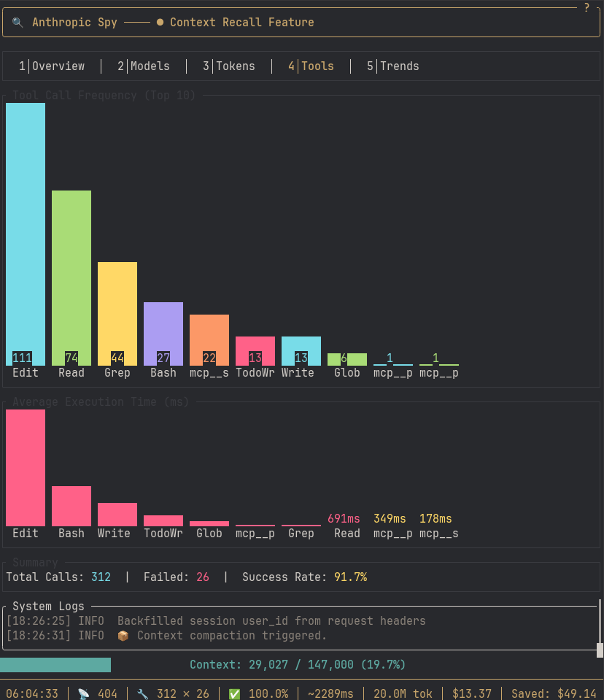Click the magnifying glass icon in the header
This screenshot has width=604, height=700.
click(x=18, y=23)
